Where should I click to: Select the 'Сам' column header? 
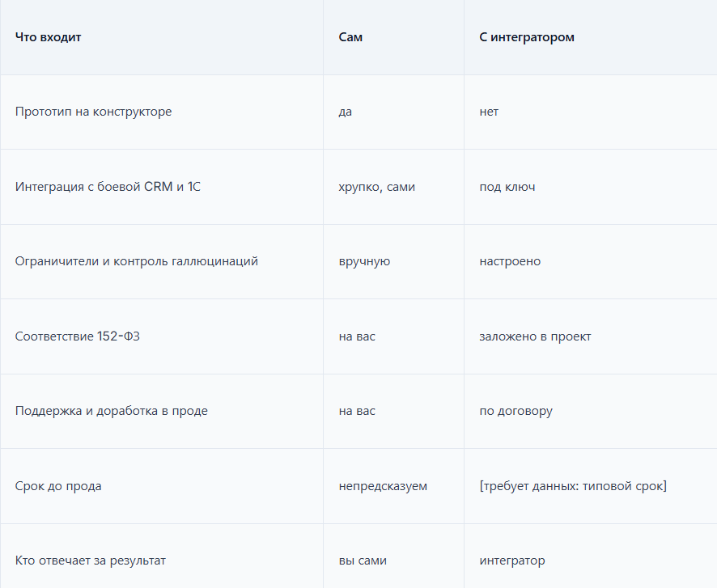pyautogui.click(x=350, y=37)
